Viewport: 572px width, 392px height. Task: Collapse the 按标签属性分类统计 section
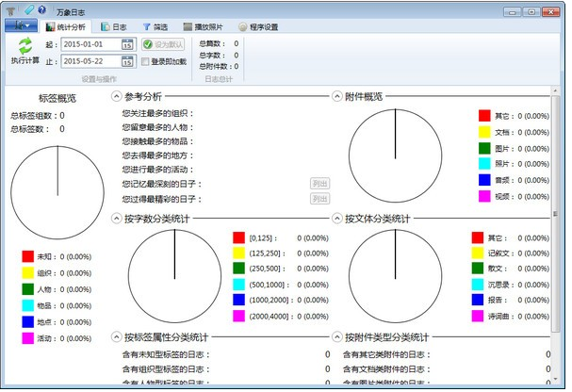pyautogui.click(x=116, y=337)
